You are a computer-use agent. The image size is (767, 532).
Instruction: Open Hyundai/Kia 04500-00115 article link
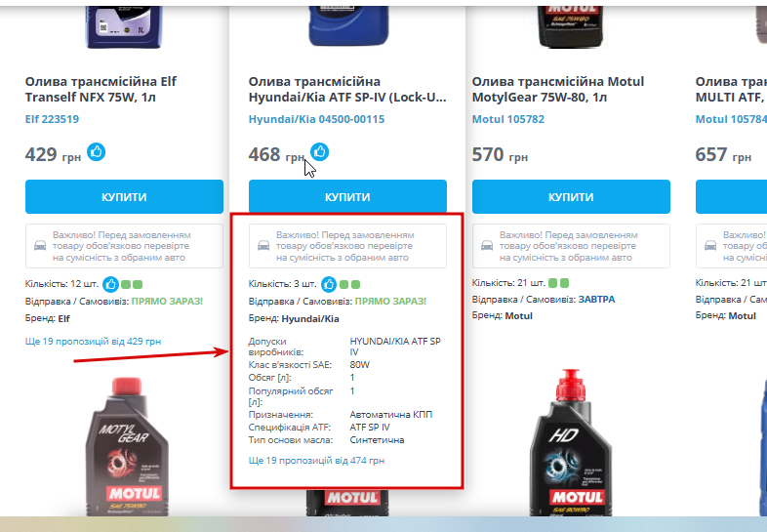coord(316,119)
